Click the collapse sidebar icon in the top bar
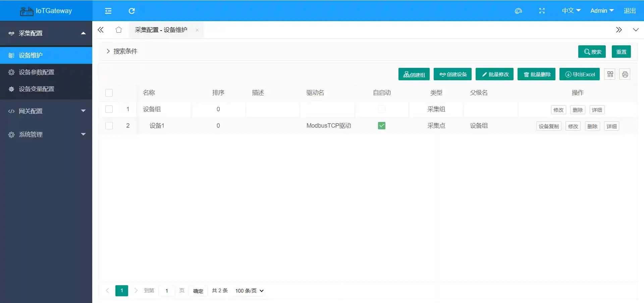Image resolution: width=644 pixels, height=303 pixels. tap(108, 11)
